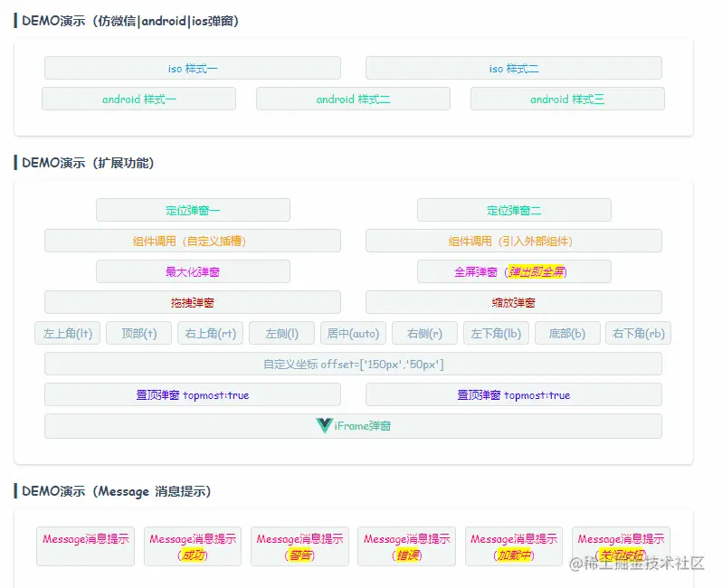Select 左上角(lt) position button
Image resolution: width=722 pixels, height=588 pixels.
[x=67, y=333]
